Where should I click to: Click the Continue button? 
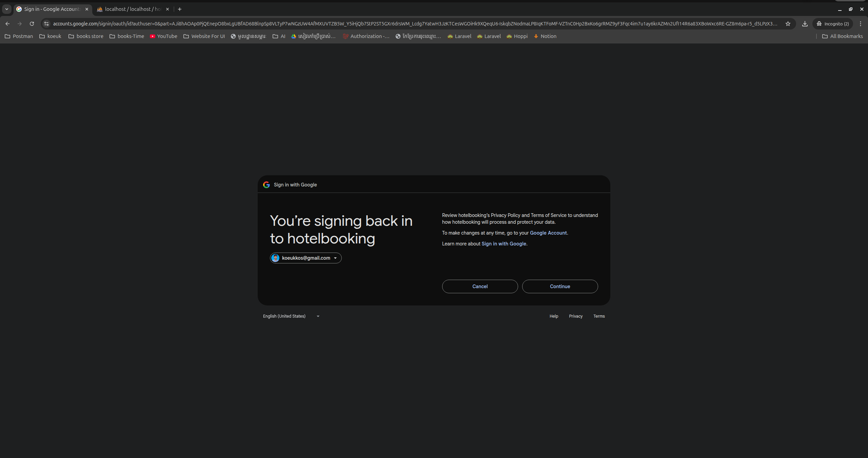(560, 286)
